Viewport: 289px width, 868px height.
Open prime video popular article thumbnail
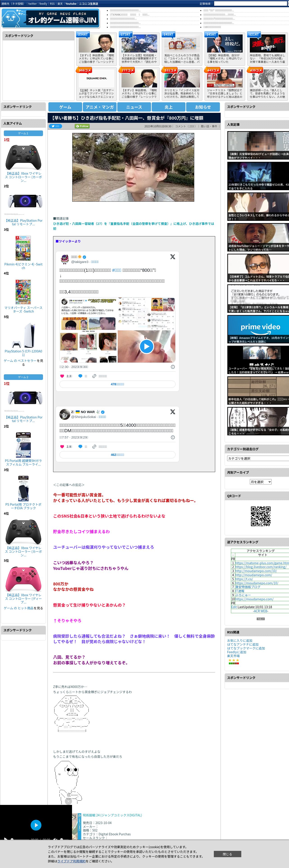[258, 329]
